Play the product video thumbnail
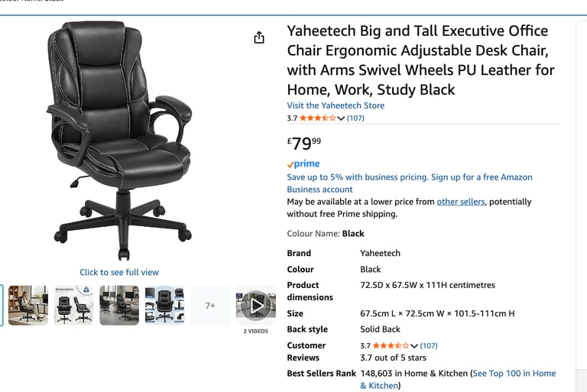Viewport: 587px width, 392px height. tap(256, 306)
